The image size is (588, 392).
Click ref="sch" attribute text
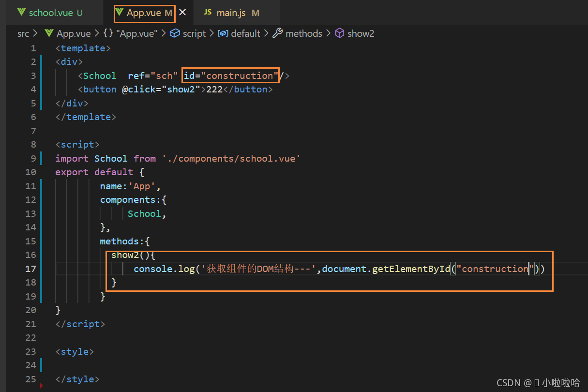point(153,75)
